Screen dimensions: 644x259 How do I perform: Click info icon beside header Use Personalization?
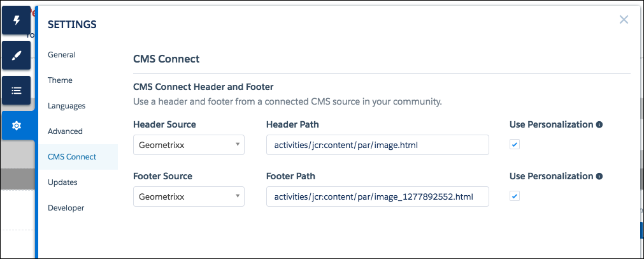(599, 124)
